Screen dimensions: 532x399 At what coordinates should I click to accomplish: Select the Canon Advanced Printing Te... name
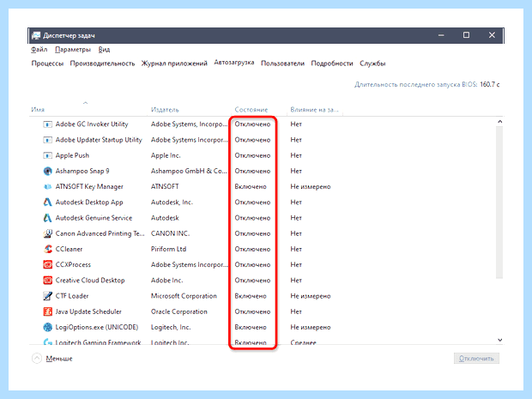tap(100, 233)
